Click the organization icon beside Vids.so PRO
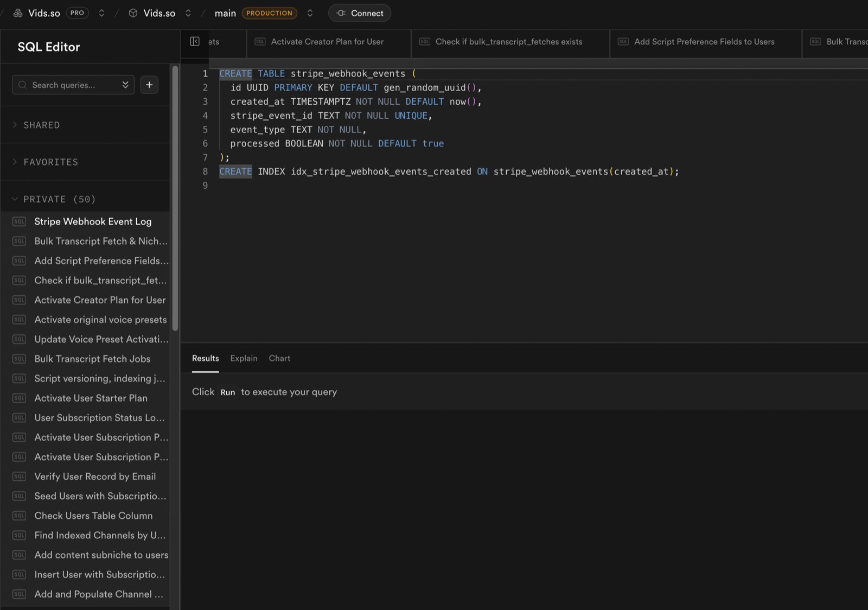The width and height of the screenshot is (868, 610). coord(18,13)
